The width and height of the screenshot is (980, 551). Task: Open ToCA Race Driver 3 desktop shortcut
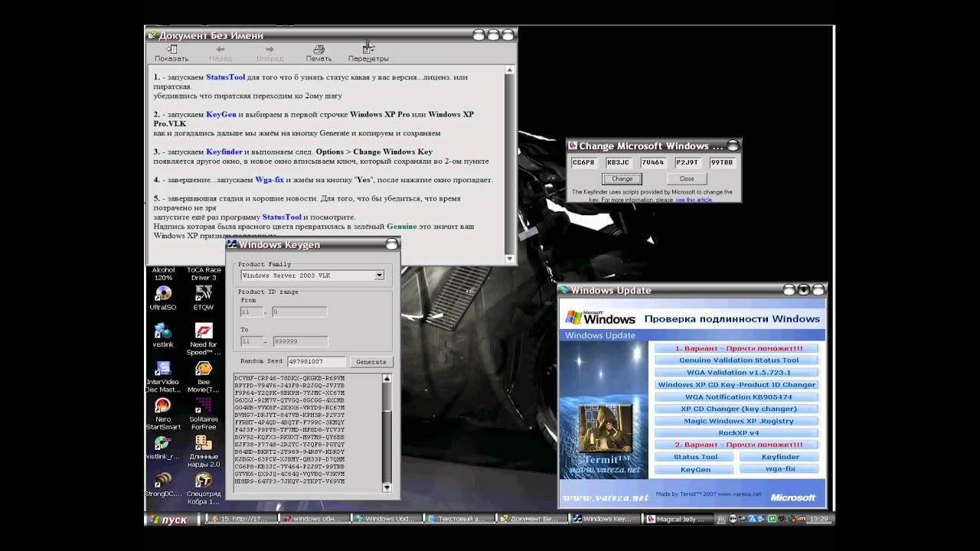pos(204,272)
